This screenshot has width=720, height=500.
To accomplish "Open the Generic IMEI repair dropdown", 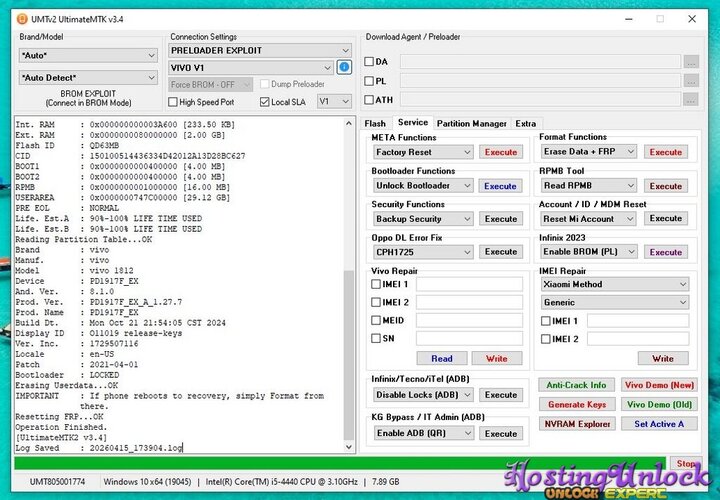I will pyautogui.click(x=615, y=302).
